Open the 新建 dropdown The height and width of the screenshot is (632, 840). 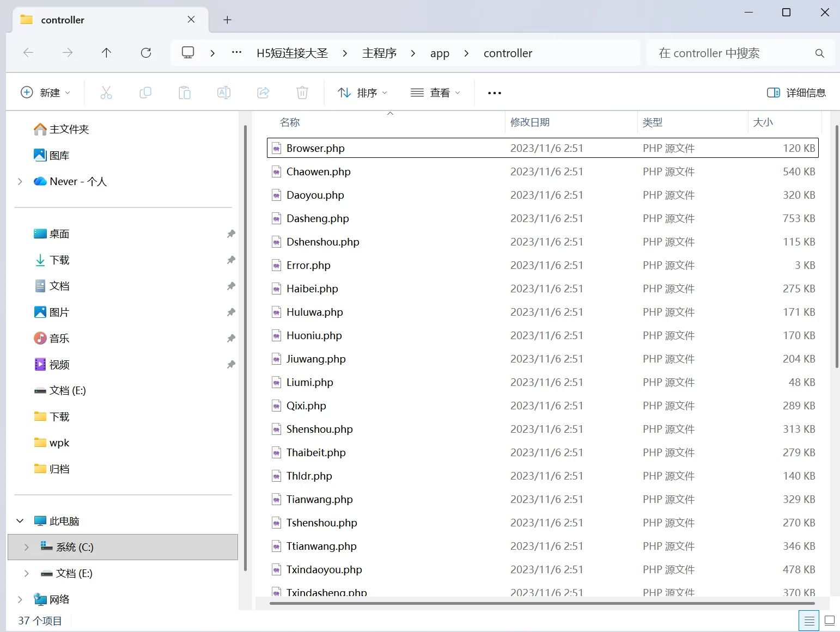click(x=45, y=93)
